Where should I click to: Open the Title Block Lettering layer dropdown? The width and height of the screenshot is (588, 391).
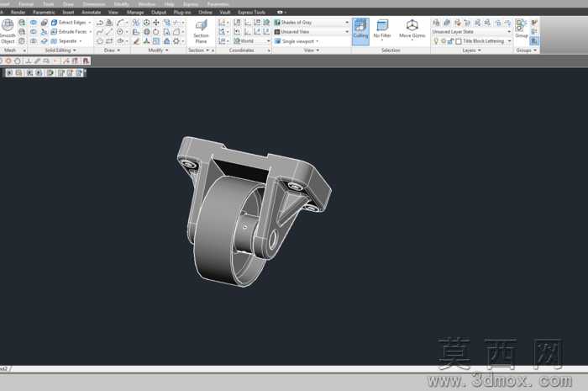coord(509,41)
